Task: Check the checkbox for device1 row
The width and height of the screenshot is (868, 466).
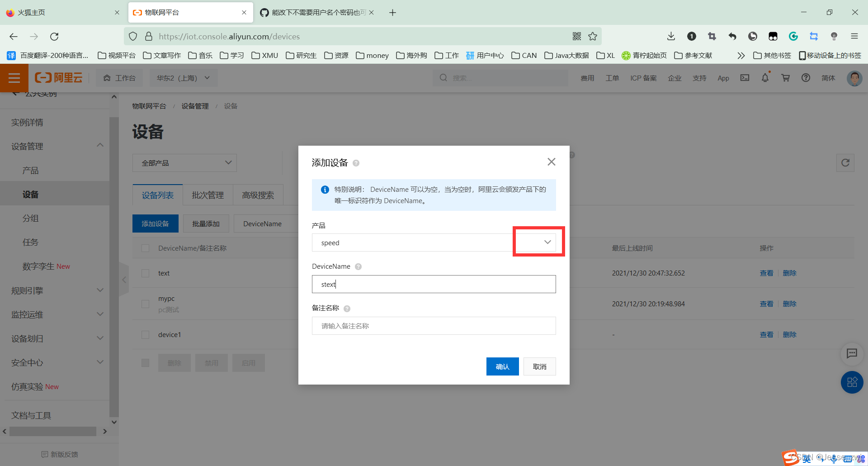Action: 145,335
